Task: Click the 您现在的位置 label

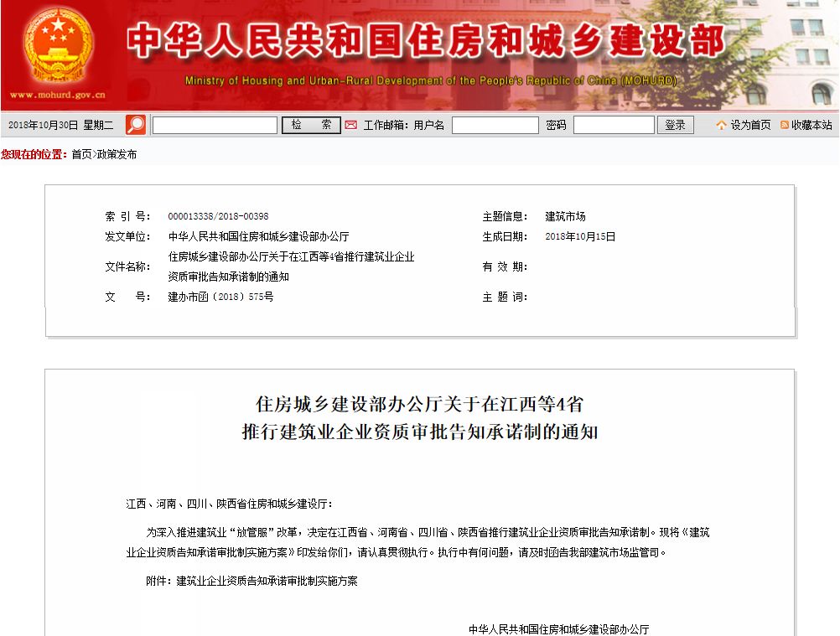Action: point(34,154)
